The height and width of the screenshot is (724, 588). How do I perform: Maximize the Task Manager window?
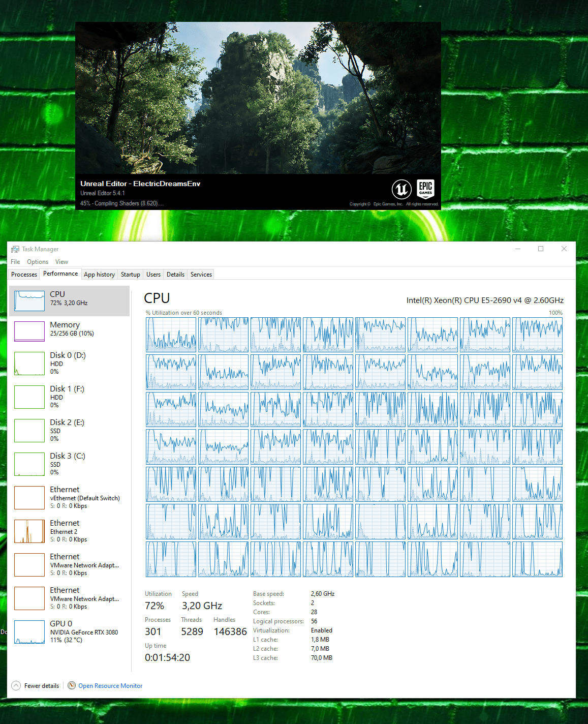click(541, 249)
